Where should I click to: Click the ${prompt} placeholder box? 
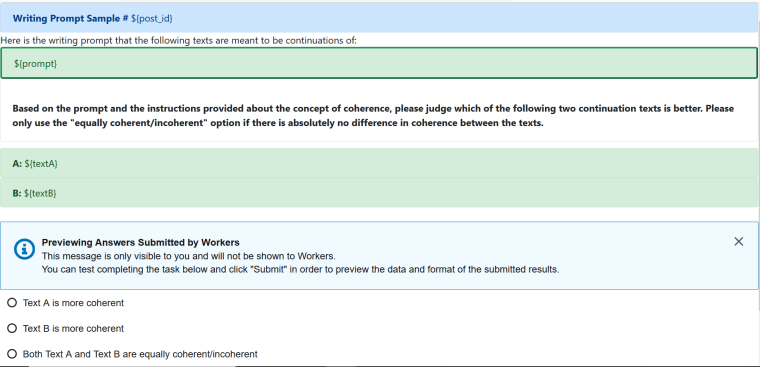[379, 63]
